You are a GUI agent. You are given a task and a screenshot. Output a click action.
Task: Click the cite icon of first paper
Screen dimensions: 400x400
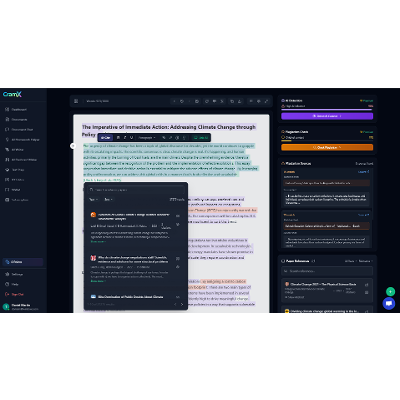click(178, 216)
